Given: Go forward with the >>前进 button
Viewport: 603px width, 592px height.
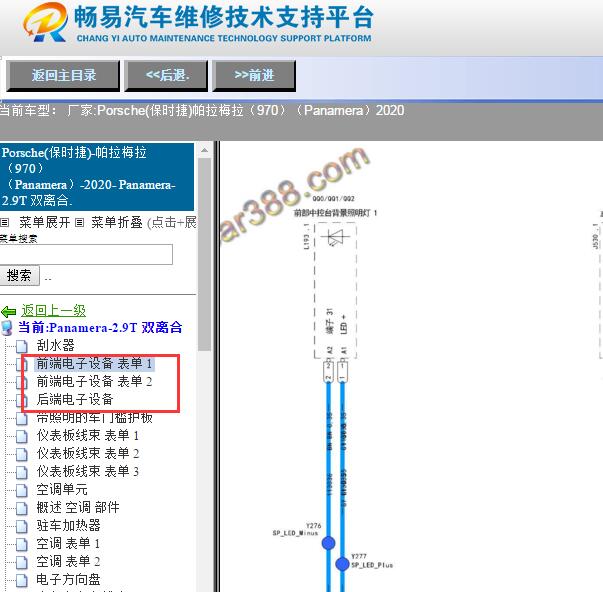Looking at the screenshot, I should [254, 75].
